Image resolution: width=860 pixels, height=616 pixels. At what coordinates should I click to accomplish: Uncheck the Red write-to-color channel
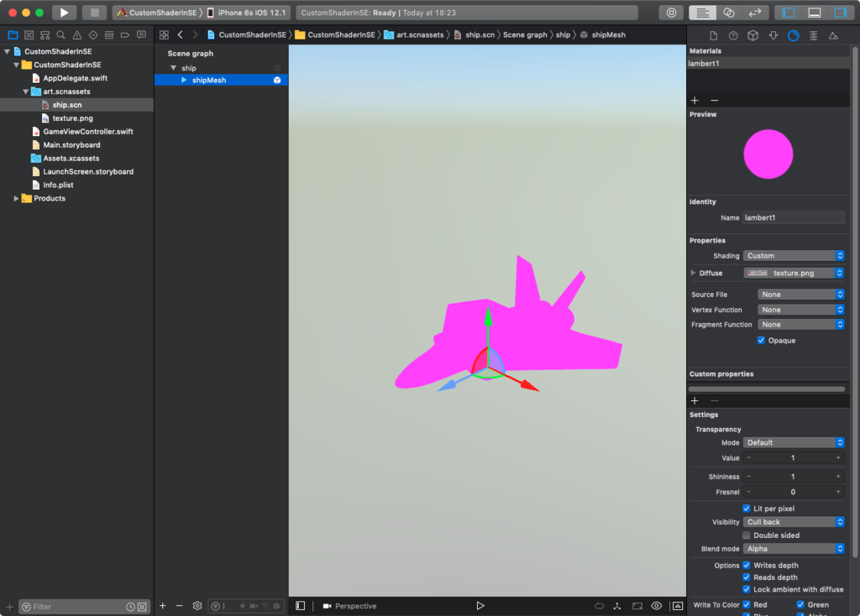pos(747,604)
